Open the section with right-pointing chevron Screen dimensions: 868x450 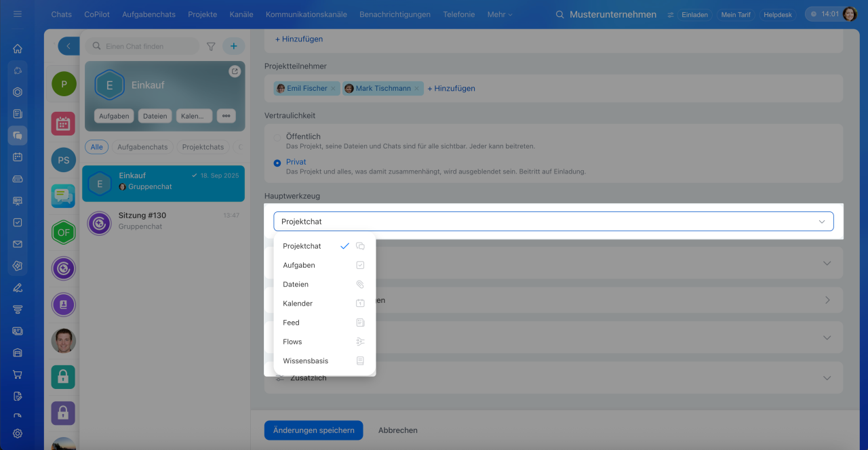[x=827, y=300]
